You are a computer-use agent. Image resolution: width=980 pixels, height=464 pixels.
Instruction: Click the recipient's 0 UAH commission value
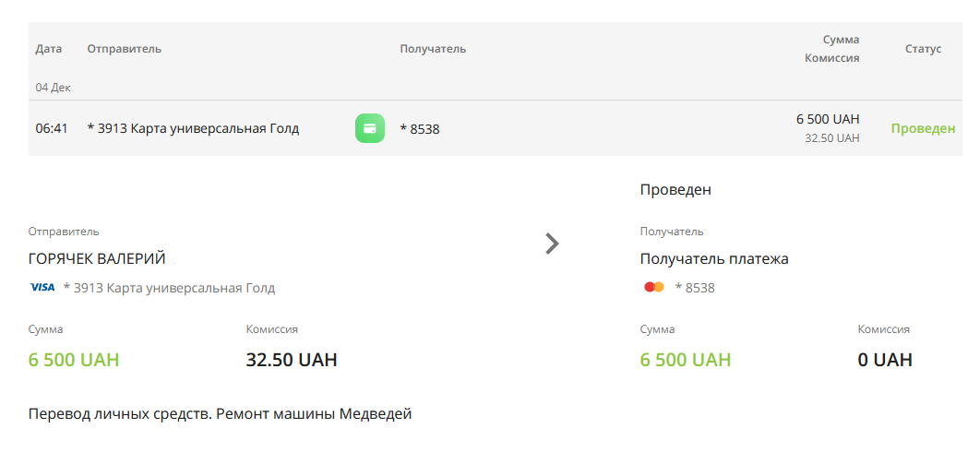pos(885,360)
